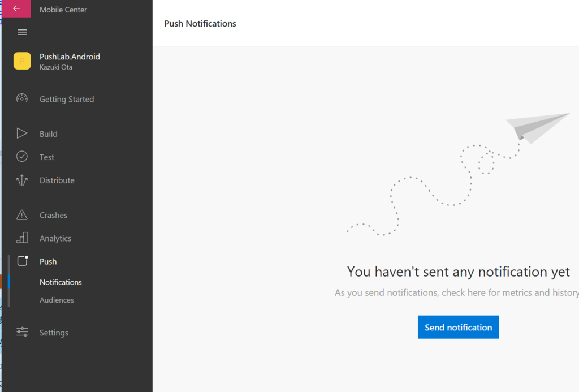Select the Audiences sub-item
The image size is (579, 392).
pos(57,300)
